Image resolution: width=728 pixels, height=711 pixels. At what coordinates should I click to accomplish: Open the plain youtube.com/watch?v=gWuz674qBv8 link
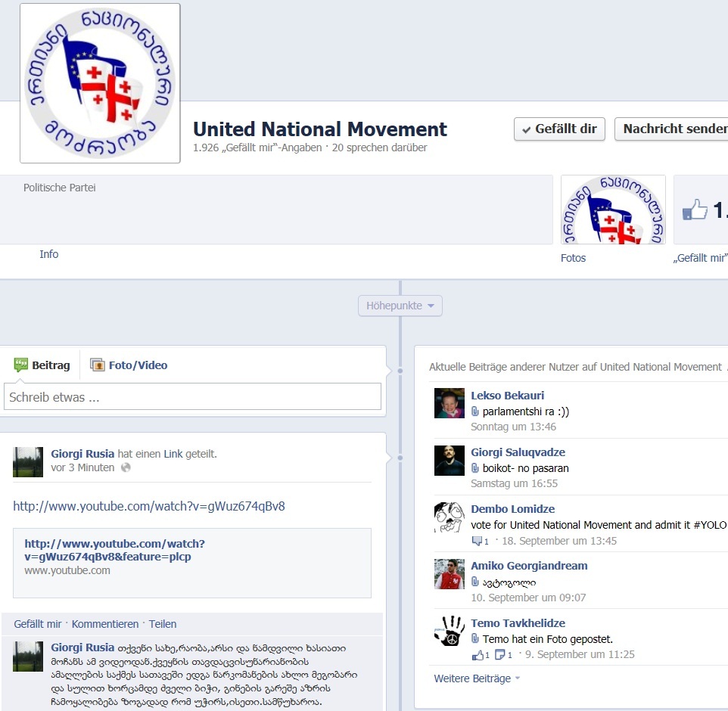coord(149,506)
